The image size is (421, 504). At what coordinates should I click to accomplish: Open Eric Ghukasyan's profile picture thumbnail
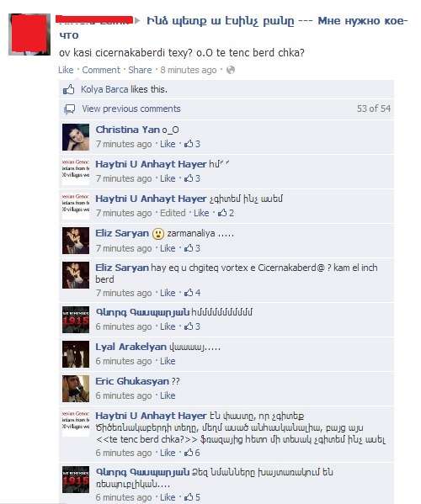(76, 389)
